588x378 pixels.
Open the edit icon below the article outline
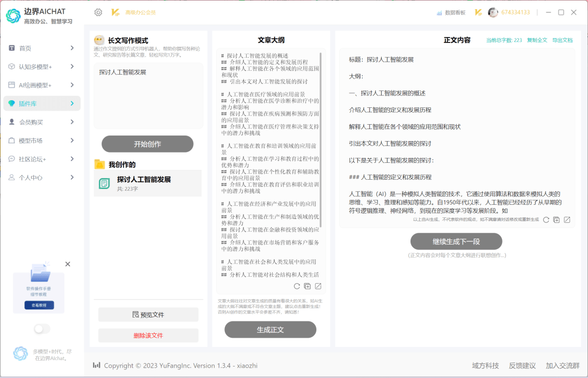318,285
